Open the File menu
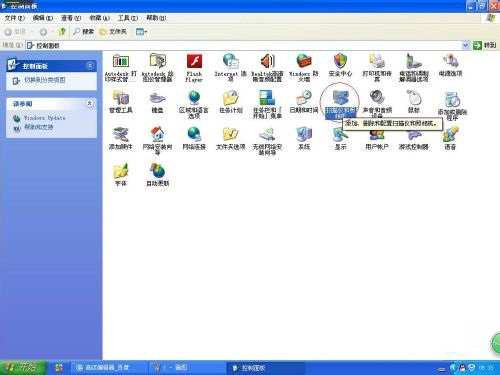 pos(15,18)
